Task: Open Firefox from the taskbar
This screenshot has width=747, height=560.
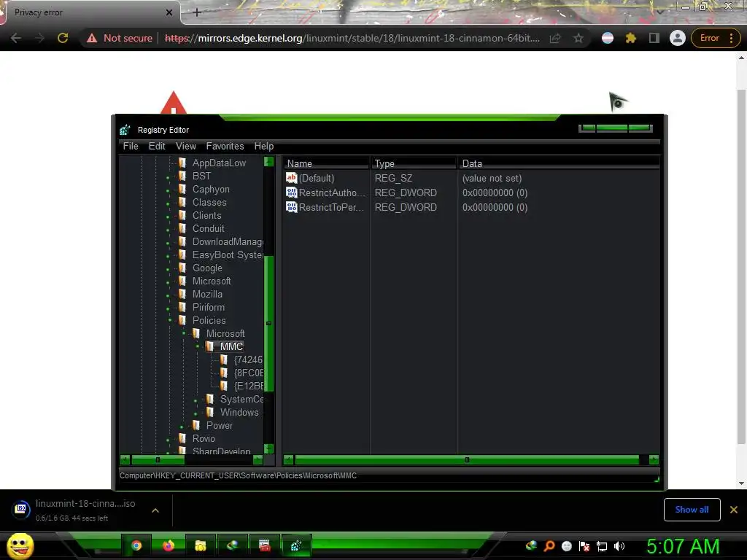Action: coord(169,545)
